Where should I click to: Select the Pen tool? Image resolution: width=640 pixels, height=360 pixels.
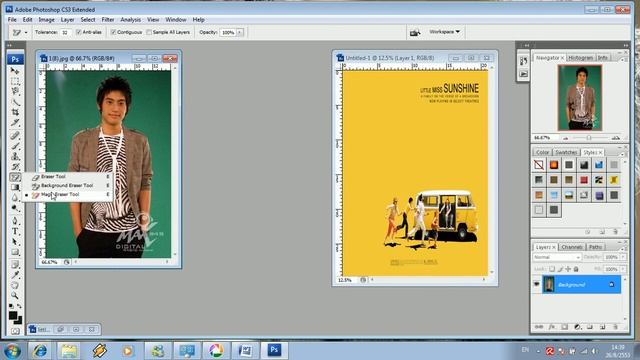click(15, 221)
